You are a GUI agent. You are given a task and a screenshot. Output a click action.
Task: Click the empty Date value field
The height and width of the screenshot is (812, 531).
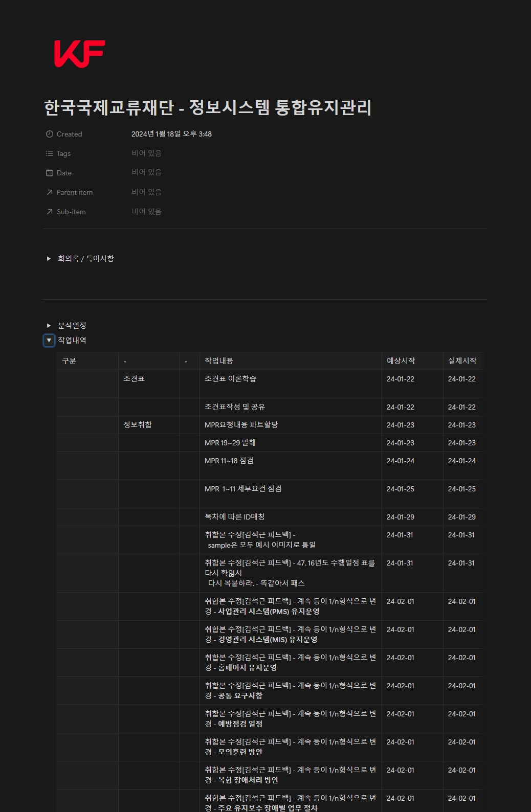pos(146,172)
